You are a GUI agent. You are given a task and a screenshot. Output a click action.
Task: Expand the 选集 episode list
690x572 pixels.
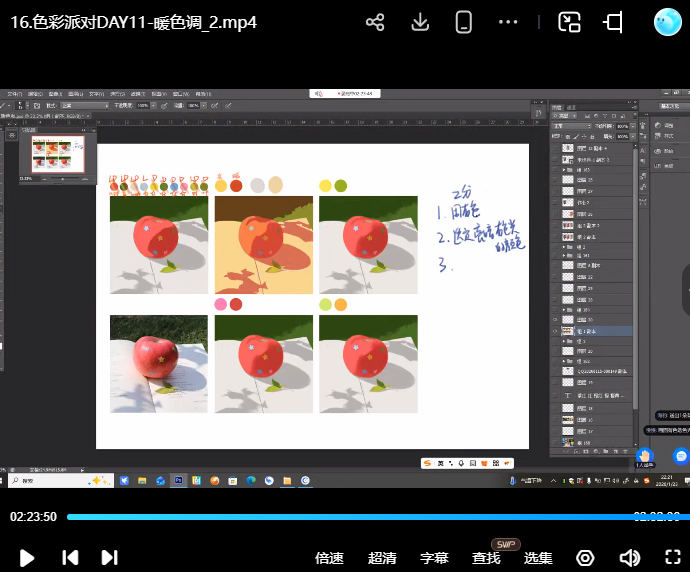point(538,558)
